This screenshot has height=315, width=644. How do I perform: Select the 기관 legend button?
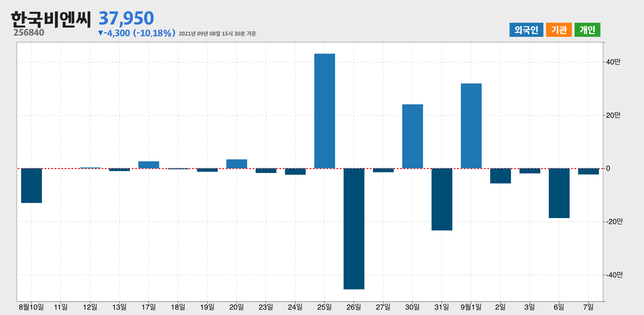tap(559, 30)
